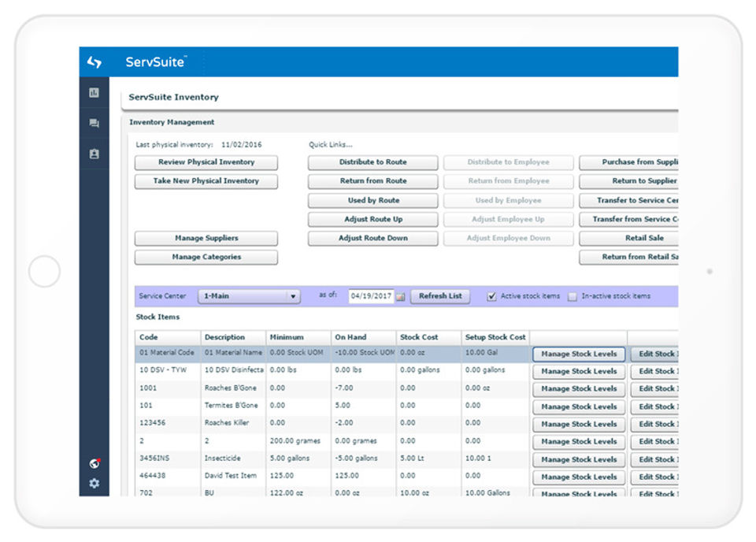Refresh the stock items list
This screenshot has height=542, width=756.
coord(440,296)
